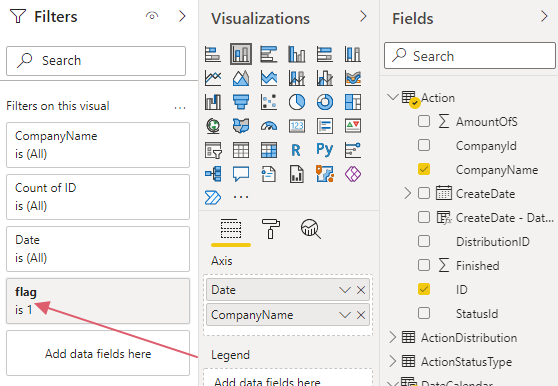Add the Card visual (123 icon)

(x=297, y=126)
